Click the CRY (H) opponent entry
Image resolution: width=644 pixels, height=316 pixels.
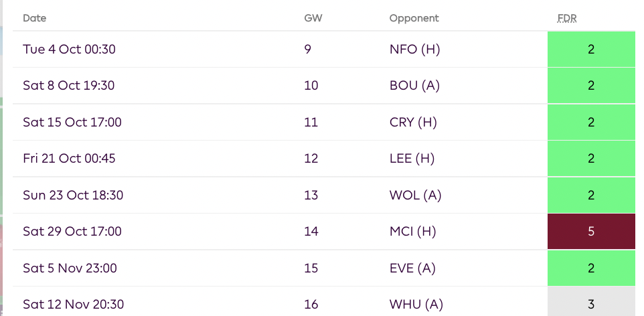pos(414,122)
